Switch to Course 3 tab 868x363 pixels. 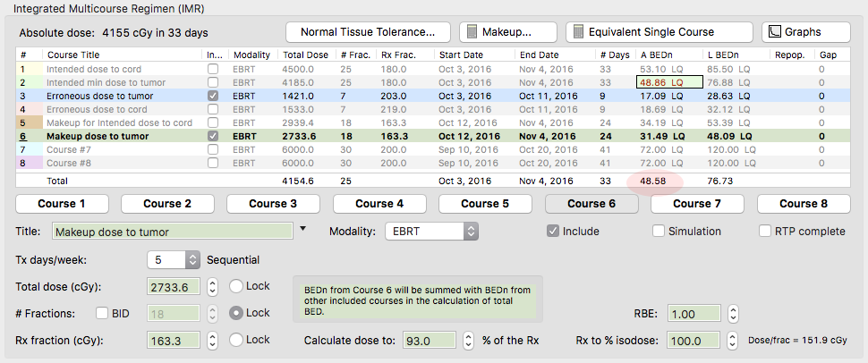pos(275,203)
